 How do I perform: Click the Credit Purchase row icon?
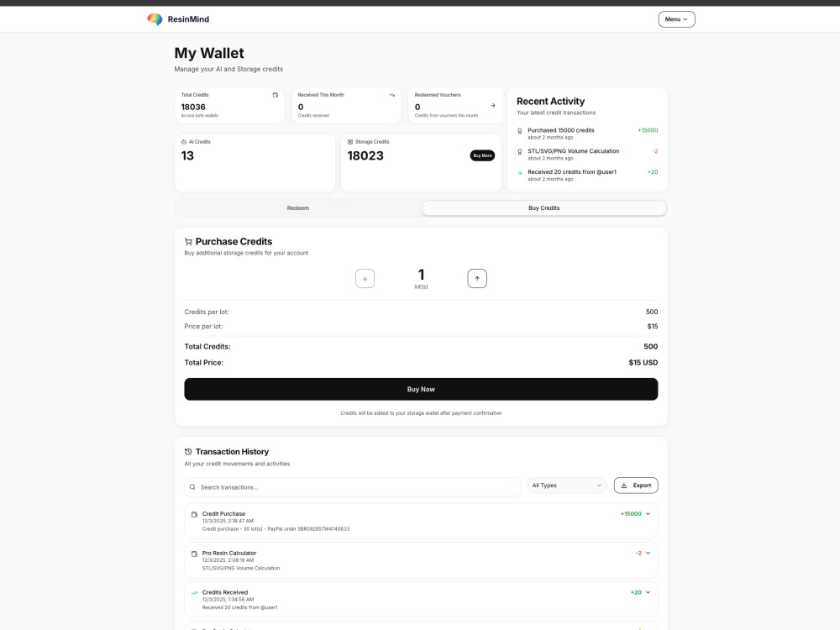(194, 514)
